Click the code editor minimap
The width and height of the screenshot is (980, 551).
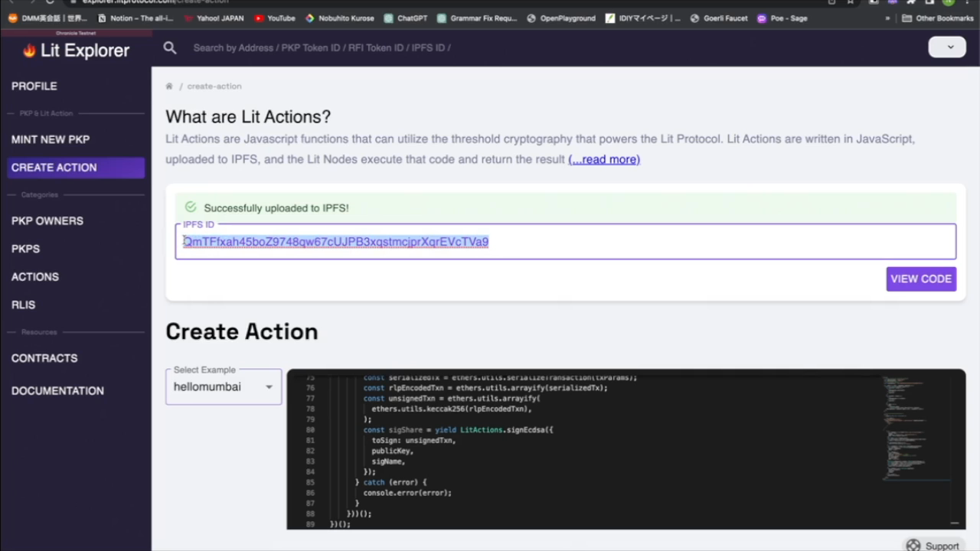click(x=915, y=429)
